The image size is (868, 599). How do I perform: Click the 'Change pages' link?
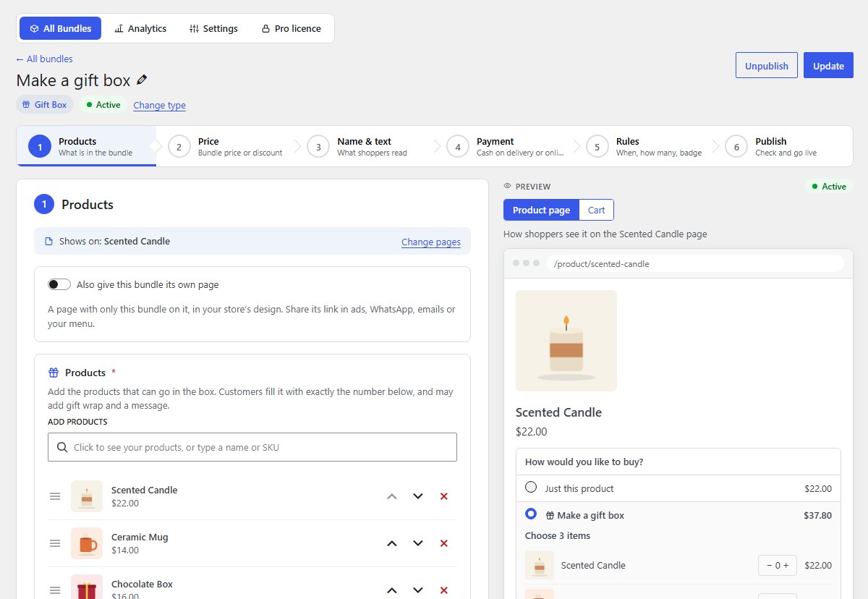pyautogui.click(x=431, y=242)
